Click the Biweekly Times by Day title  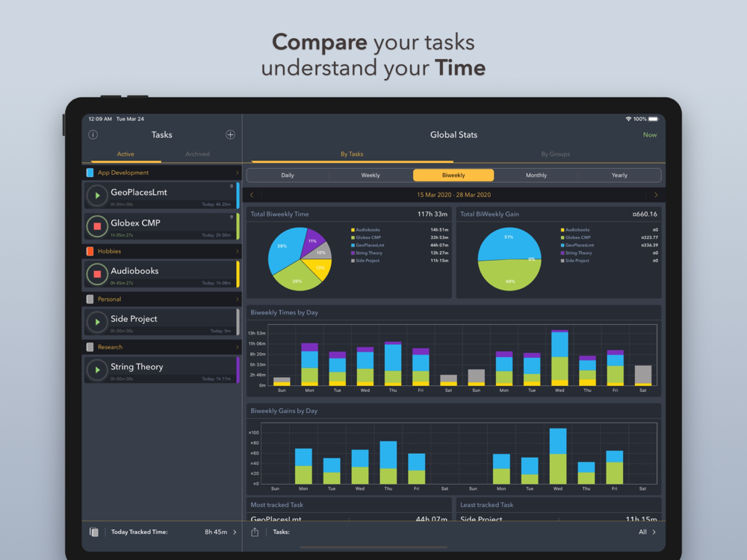(285, 313)
